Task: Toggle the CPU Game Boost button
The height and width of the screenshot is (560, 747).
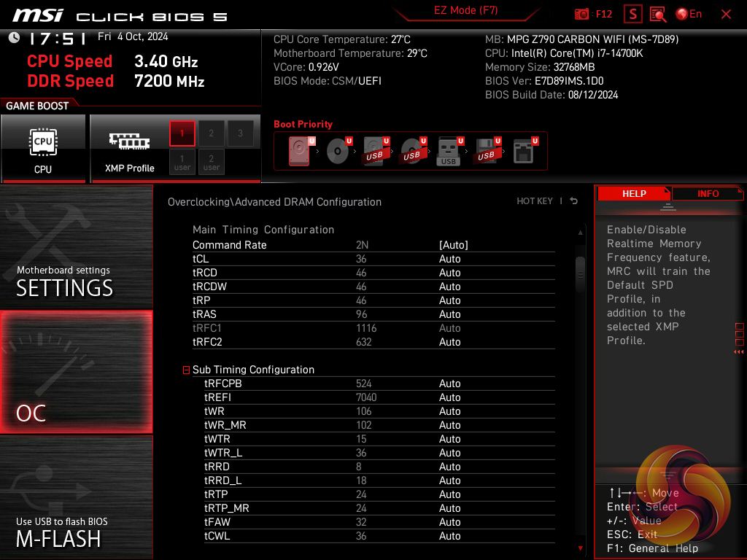Action: [43, 148]
